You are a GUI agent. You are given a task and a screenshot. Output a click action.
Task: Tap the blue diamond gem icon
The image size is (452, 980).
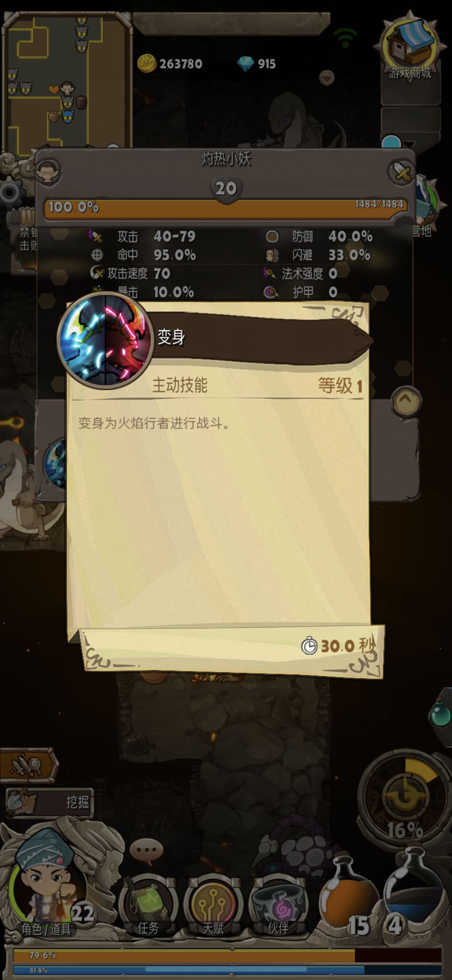pos(246,64)
